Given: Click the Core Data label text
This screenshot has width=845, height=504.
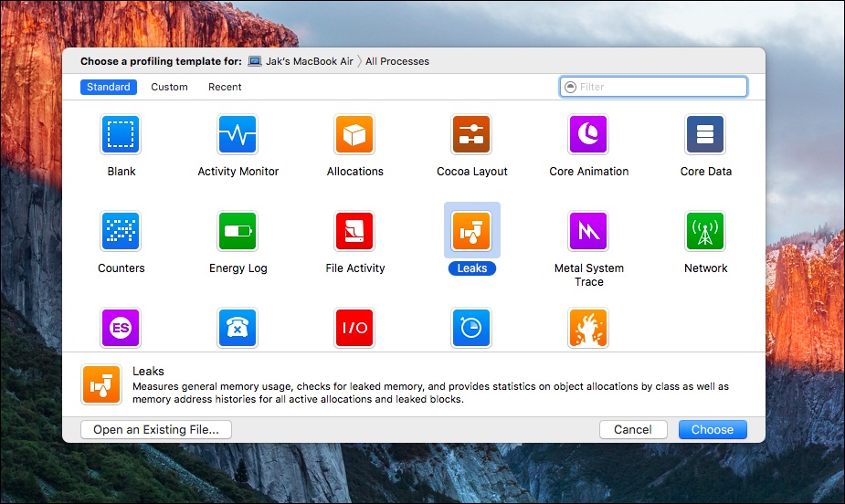Looking at the screenshot, I should pos(706,172).
